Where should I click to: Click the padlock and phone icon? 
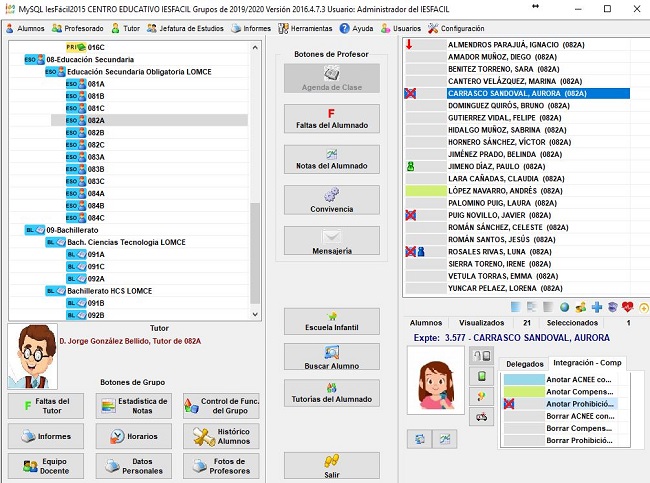click(481, 355)
